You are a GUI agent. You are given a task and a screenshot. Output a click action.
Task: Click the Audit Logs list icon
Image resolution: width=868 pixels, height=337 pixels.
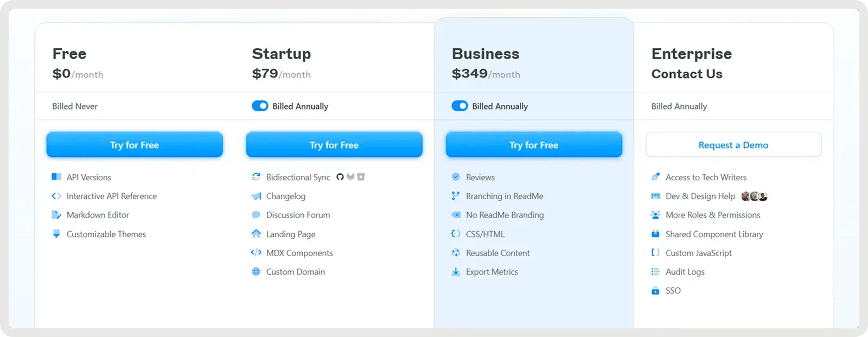(x=655, y=272)
